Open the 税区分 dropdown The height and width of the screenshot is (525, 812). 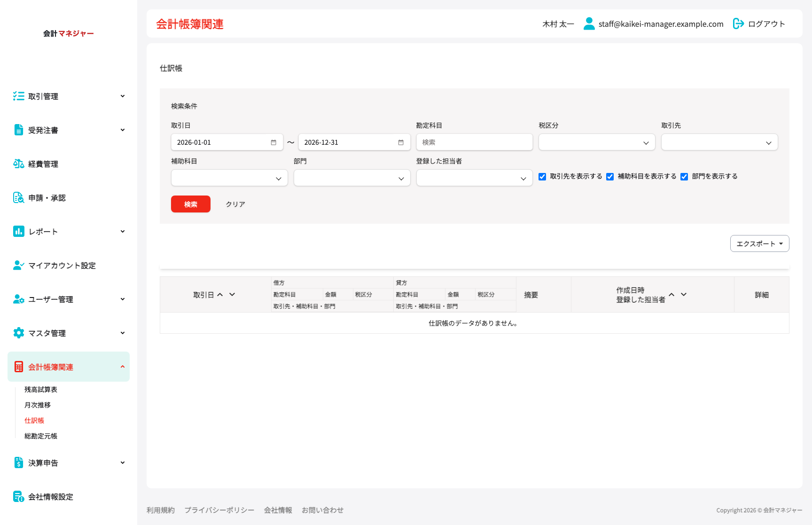(x=597, y=142)
